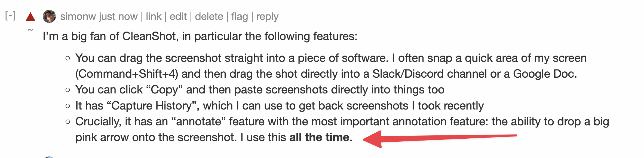Click the 'link' option in comment header

[x=154, y=16]
